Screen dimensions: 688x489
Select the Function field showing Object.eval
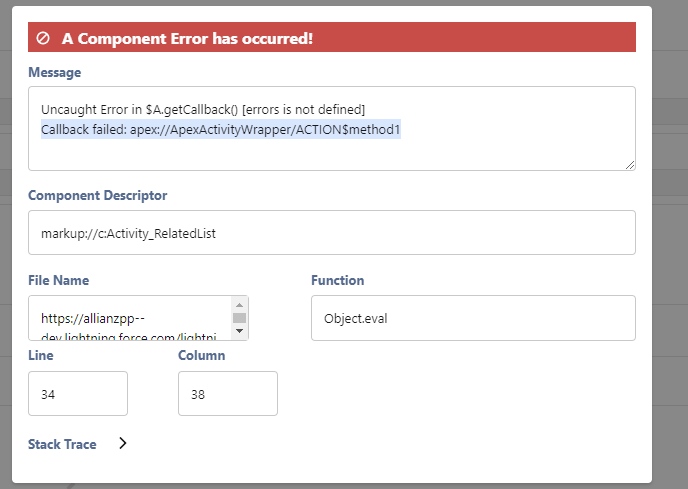pyautogui.click(x=473, y=318)
